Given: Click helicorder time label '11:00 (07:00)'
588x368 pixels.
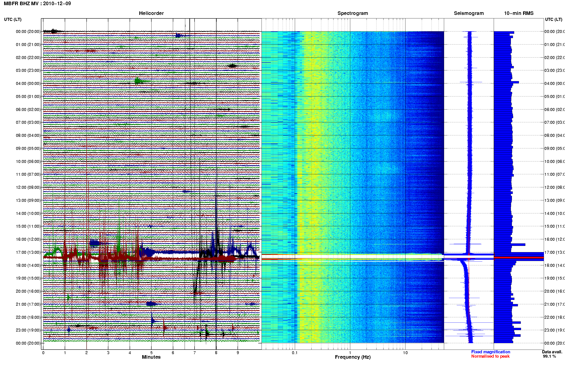Looking at the screenshot, I should [x=28, y=174].
